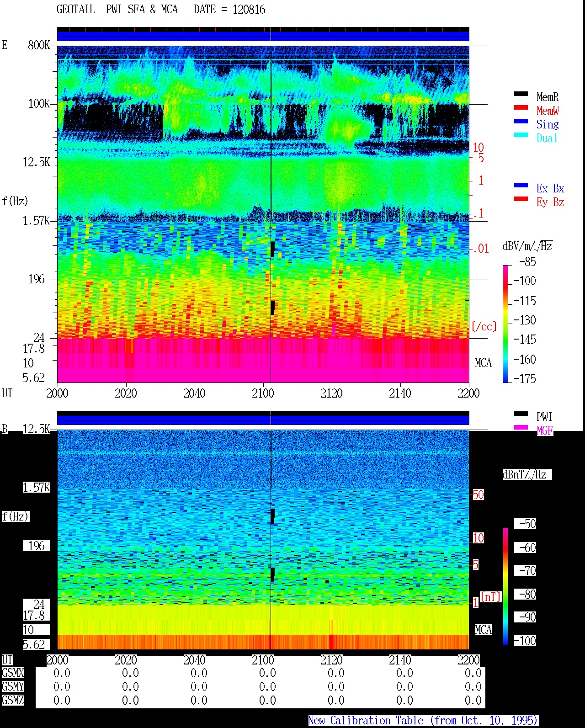
Task: Click the blue Sing legend swatch
Action: coord(521,121)
